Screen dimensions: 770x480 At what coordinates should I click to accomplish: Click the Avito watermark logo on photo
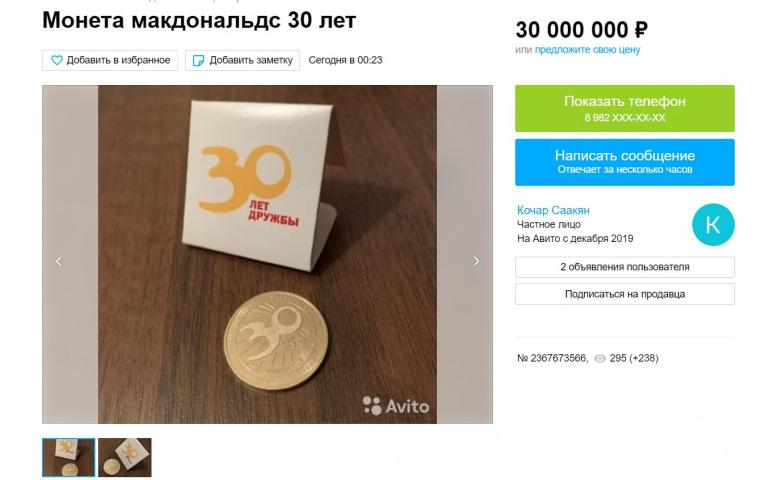tap(396, 406)
